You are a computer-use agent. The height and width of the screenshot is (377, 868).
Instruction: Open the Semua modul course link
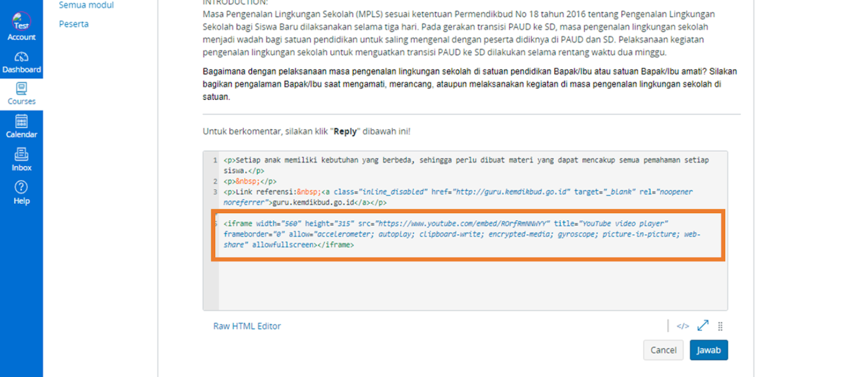coord(86,5)
